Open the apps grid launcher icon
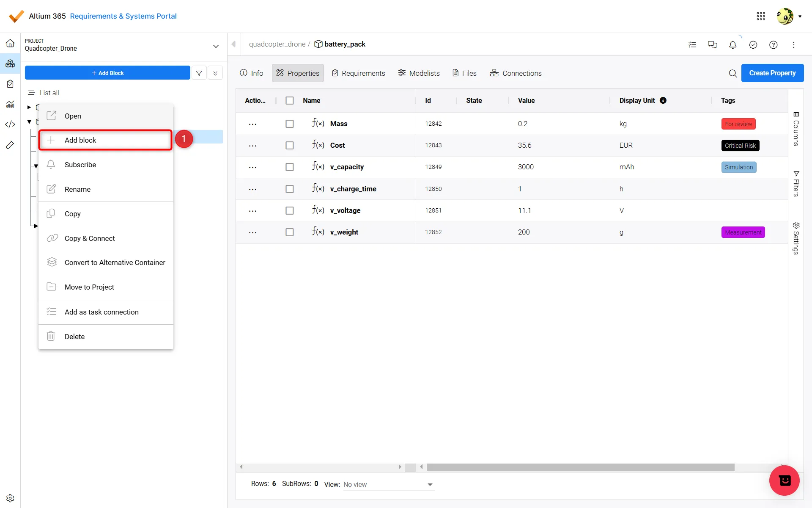Image resolution: width=812 pixels, height=508 pixels. [761, 16]
